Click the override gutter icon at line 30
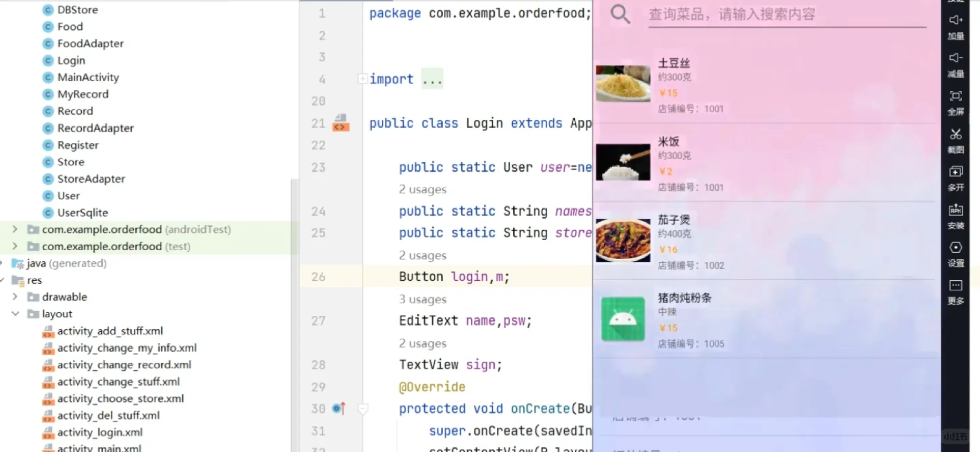The height and width of the screenshot is (452, 980). click(338, 409)
